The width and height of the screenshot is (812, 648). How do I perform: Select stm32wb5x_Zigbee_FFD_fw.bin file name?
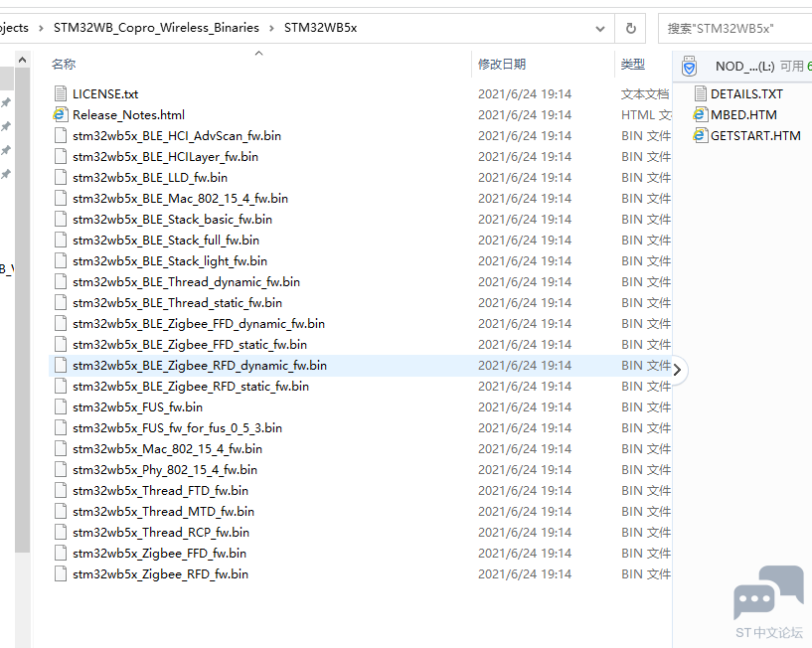click(159, 554)
